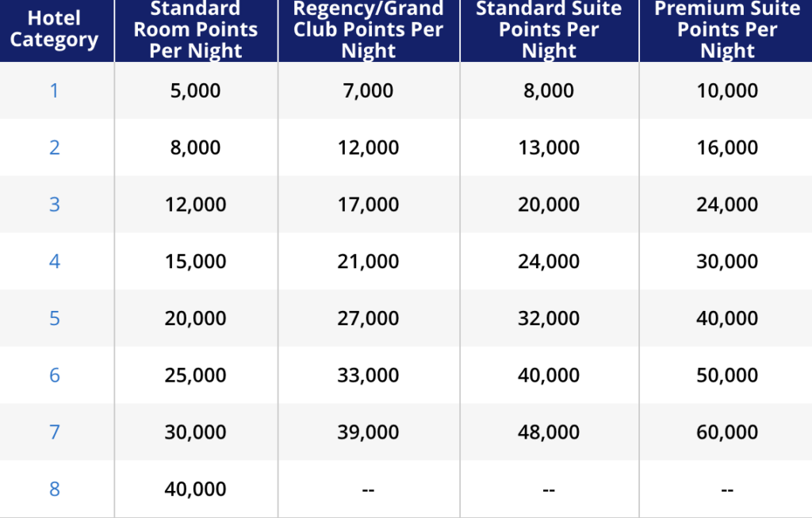Open the Hotel Category 5 link
812x518 pixels.
click(54, 319)
